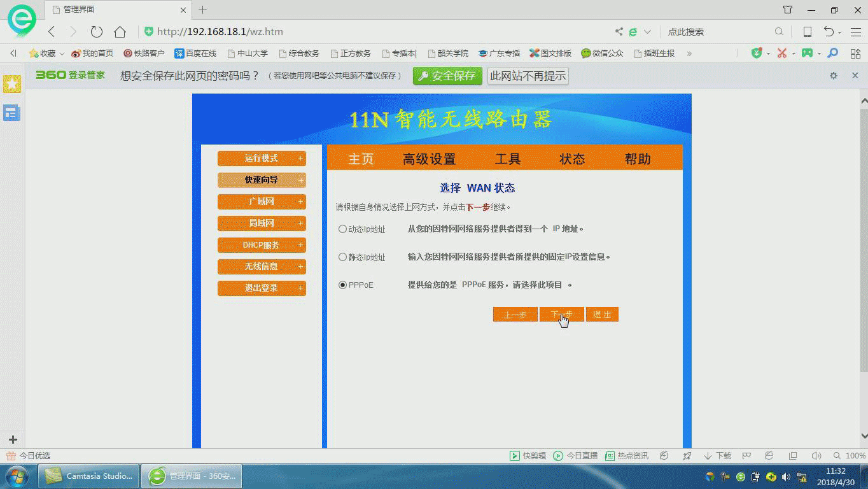
Task: Switch to the 状态 tab
Action: click(572, 159)
